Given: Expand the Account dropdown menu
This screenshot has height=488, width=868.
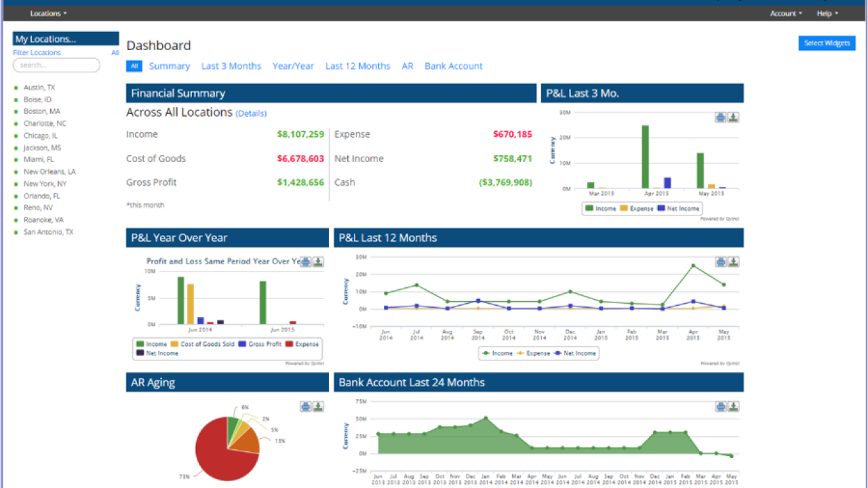Looking at the screenshot, I should 785,14.
